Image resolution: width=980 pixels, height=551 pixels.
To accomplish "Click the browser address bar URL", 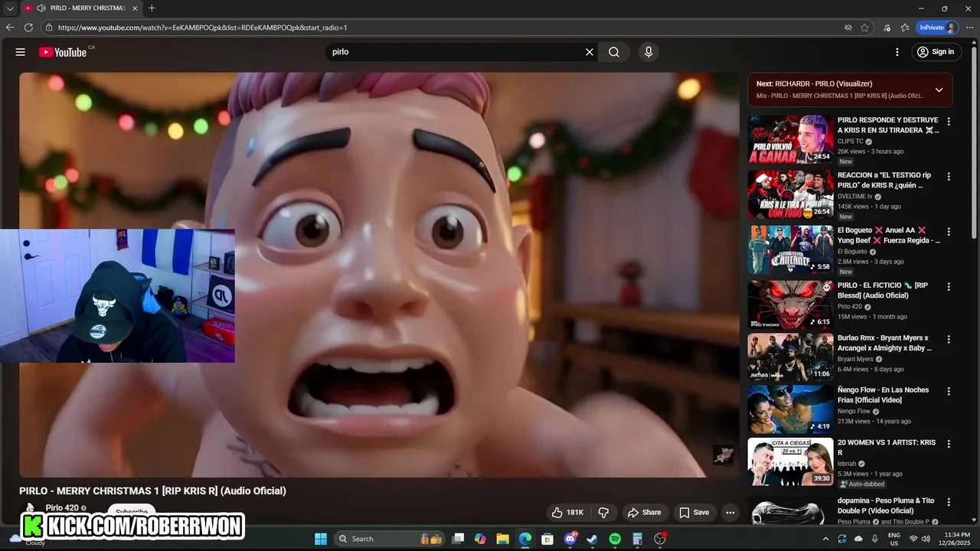I will [202, 28].
